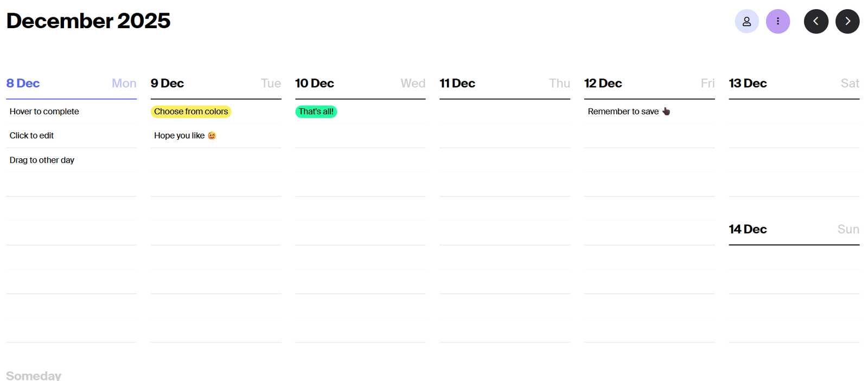This screenshot has width=868, height=381.
Task: Go to the previous week
Action: pos(816,22)
